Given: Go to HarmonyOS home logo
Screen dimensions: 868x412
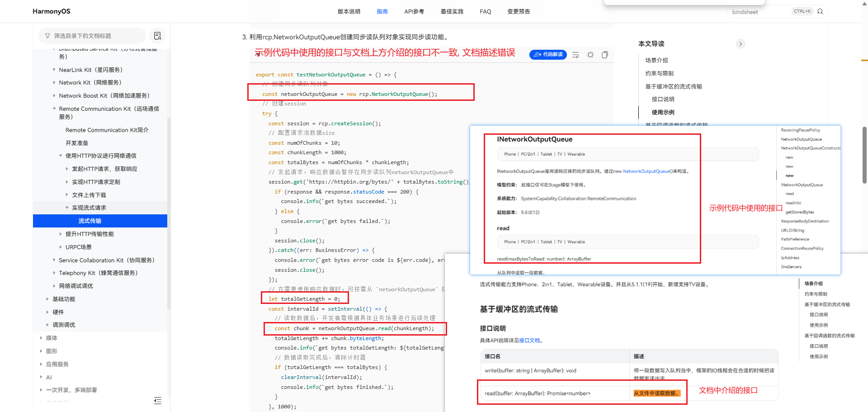Looking at the screenshot, I should (52, 11).
